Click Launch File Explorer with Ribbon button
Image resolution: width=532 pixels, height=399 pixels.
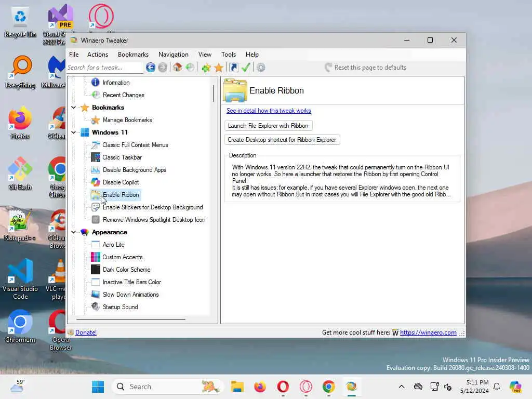point(268,126)
